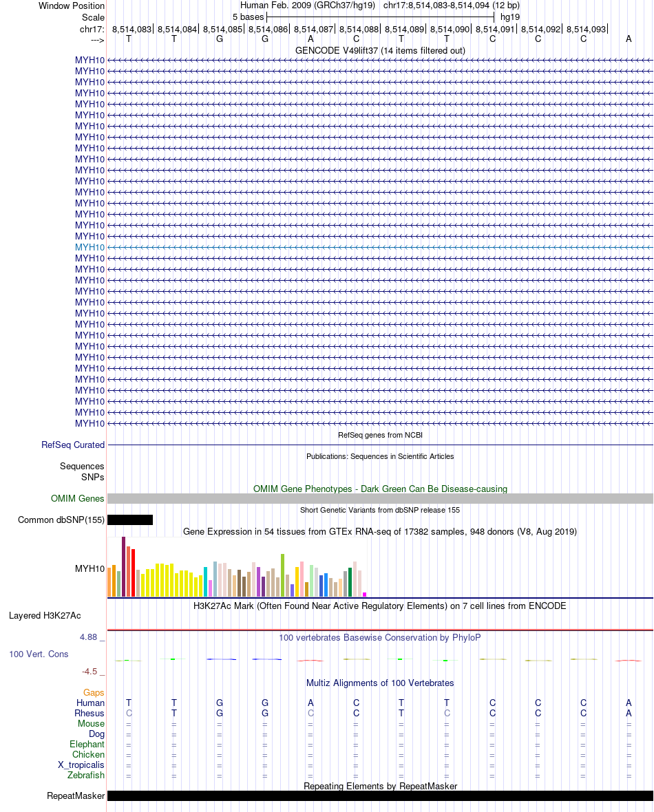The width and height of the screenshot is (654, 812).
Task: Click the H3K27Ac Mark track title
Action: pyautogui.click(x=380, y=606)
